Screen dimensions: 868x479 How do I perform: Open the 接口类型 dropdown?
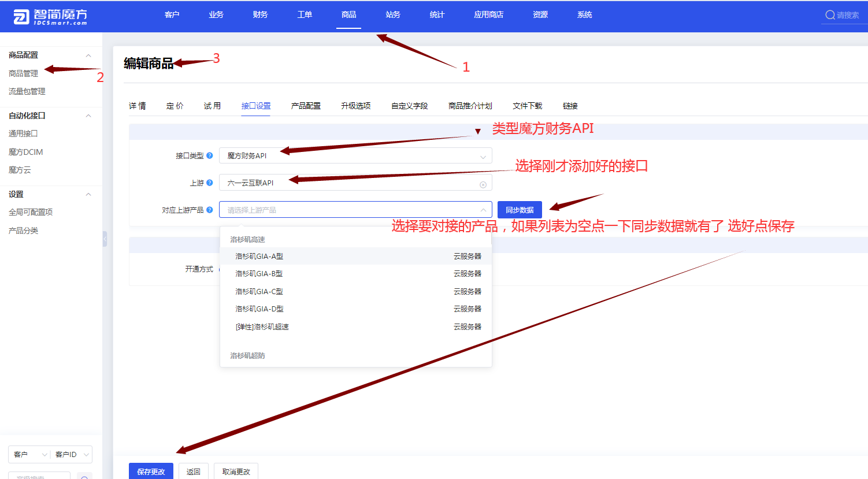tap(355, 155)
